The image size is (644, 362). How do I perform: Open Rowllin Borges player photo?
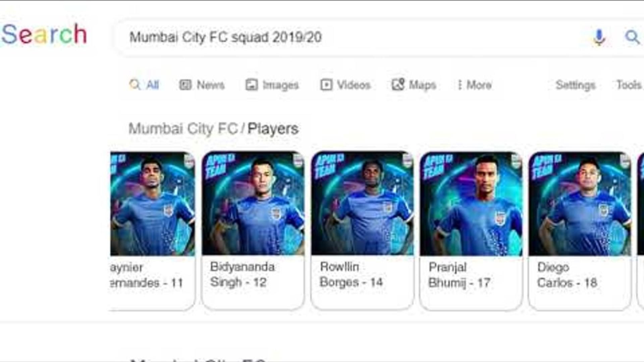click(x=362, y=203)
